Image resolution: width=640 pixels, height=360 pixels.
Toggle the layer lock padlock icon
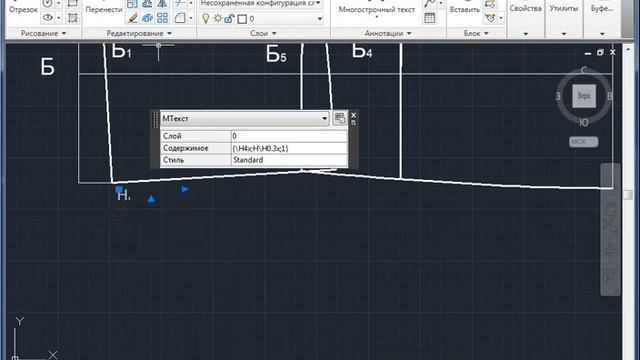(229, 18)
